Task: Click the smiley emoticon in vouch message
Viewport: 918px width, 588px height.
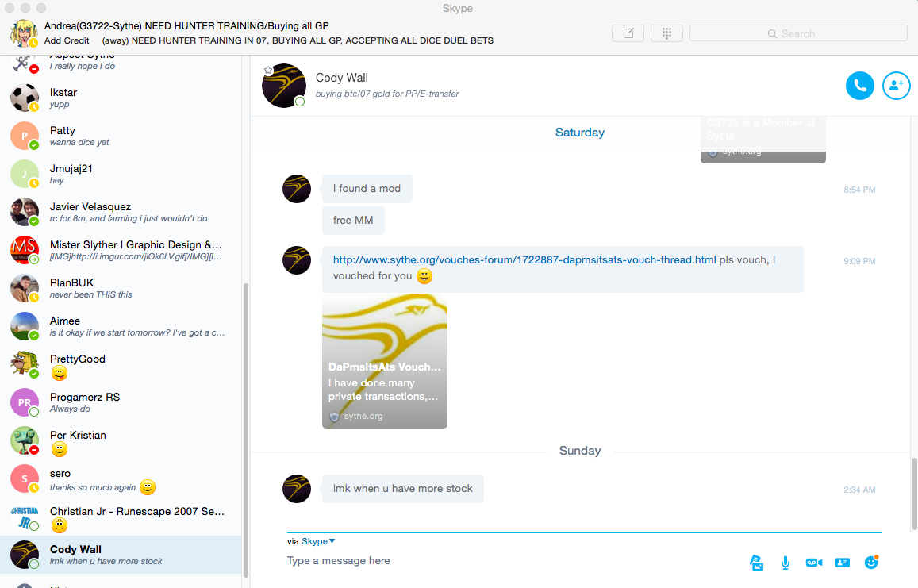Action: click(x=424, y=276)
